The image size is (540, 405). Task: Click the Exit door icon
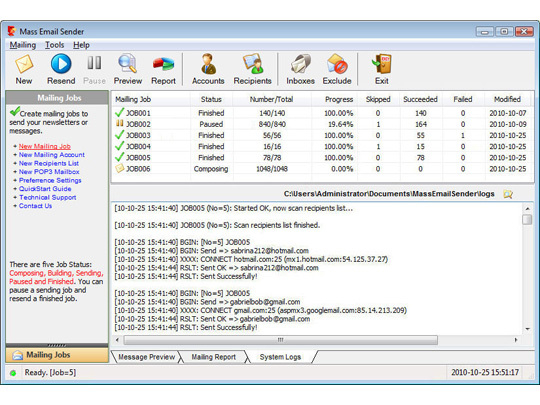(x=382, y=64)
